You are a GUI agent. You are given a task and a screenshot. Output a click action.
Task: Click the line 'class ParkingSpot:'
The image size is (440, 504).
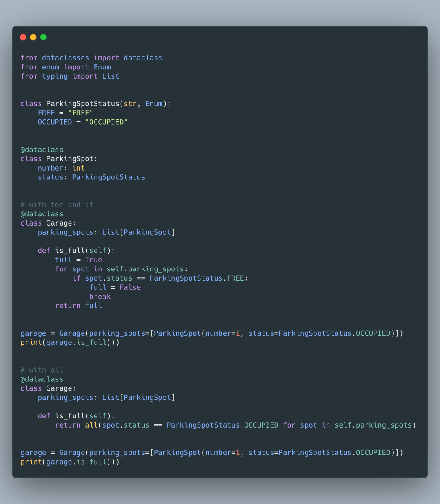click(59, 159)
